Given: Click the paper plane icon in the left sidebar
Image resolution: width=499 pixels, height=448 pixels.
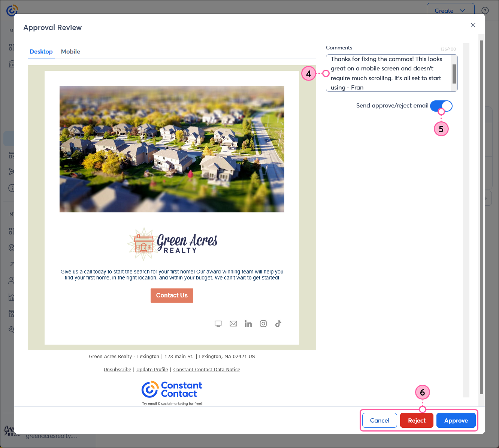Looking at the screenshot, I should click(12, 172).
